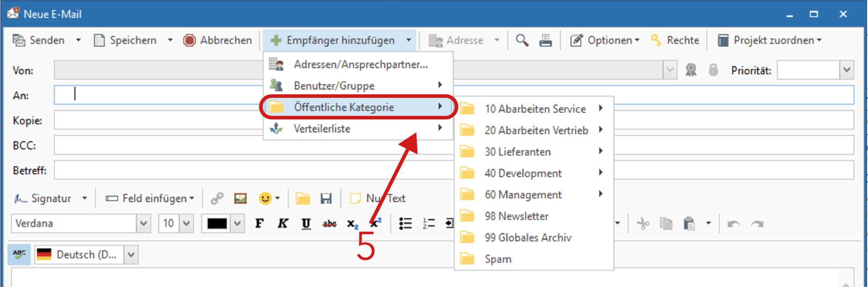Open the Senden dropdown arrow
Viewport: 868px width, 287px height.
tap(78, 40)
